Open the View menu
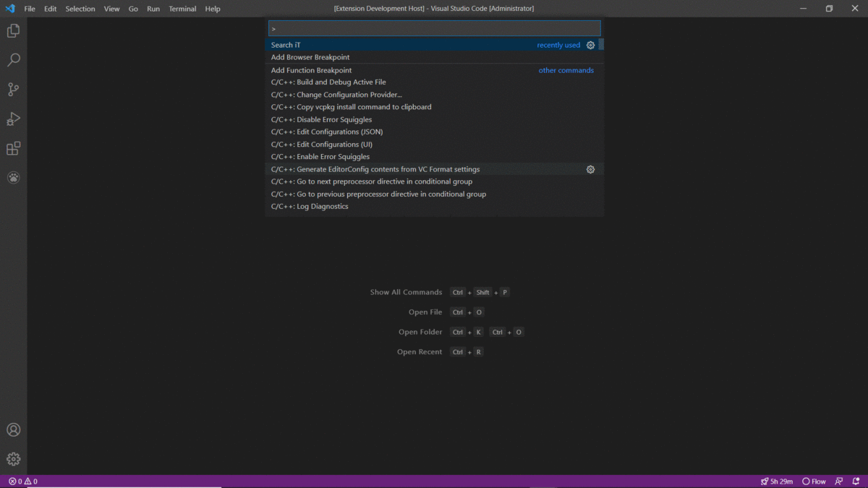This screenshot has width=868, height=488. (111, 9)
